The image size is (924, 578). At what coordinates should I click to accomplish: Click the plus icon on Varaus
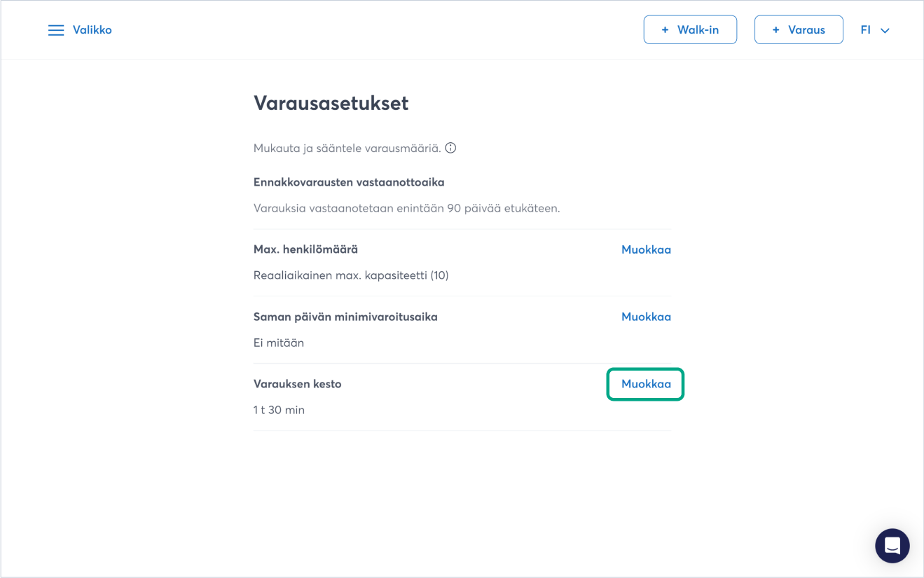775,30
